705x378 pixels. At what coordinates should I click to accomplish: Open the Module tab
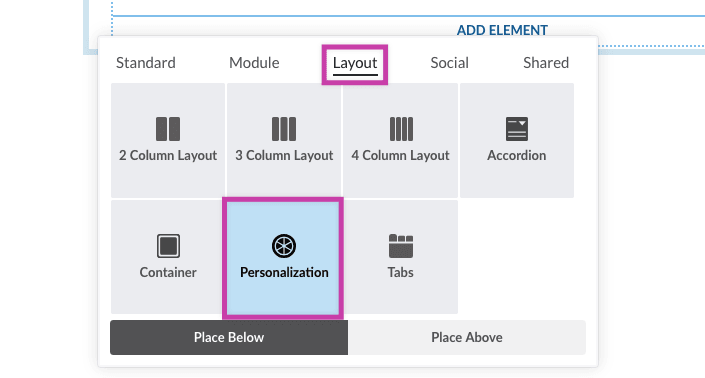(x=254, y=63)
